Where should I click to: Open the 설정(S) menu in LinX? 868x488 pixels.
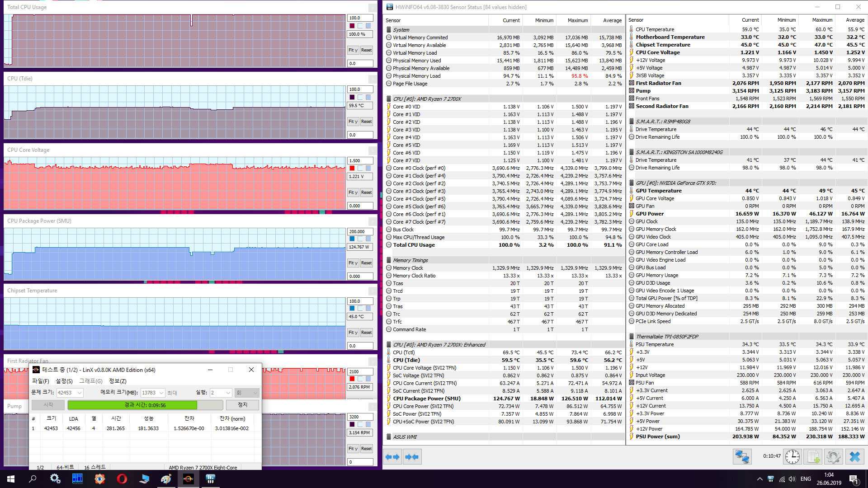[64, 381]
